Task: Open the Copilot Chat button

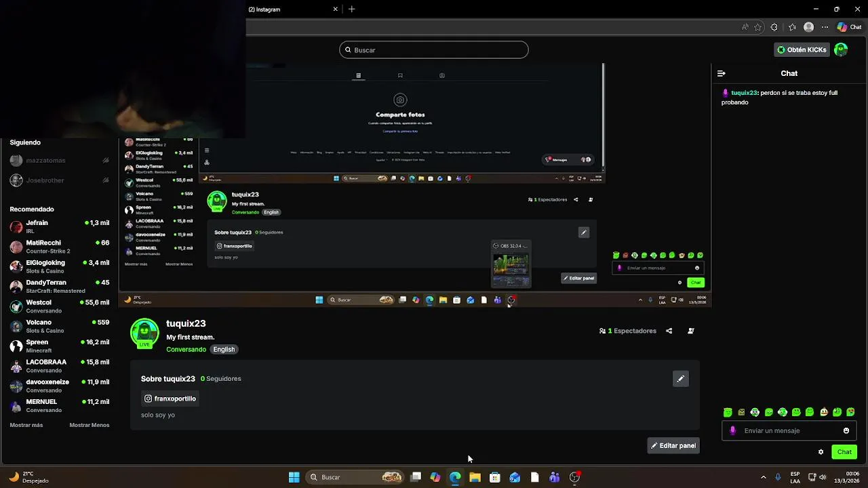Action: tap(849, 27)
